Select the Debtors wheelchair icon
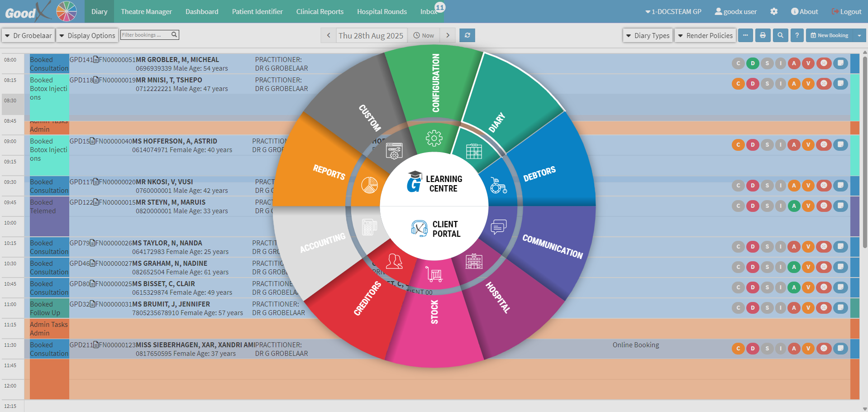Viewport: 868px width, 412px height. coord(498,185)
